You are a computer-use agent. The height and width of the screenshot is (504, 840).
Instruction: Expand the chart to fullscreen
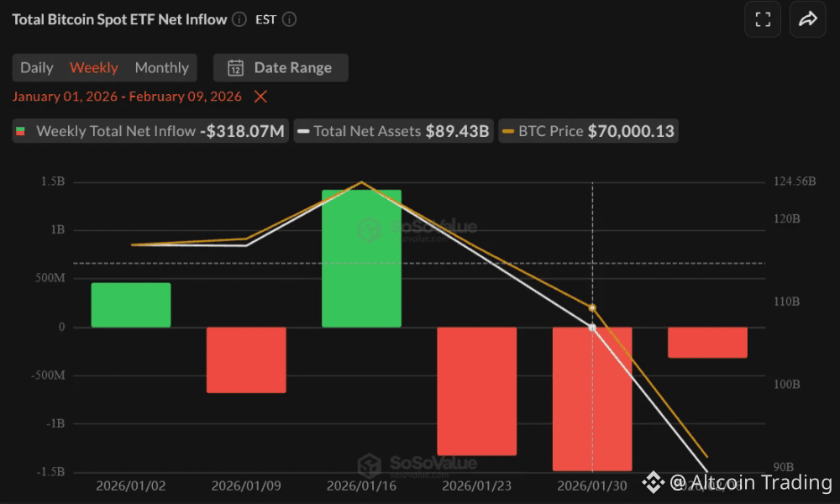click(763, 18)
